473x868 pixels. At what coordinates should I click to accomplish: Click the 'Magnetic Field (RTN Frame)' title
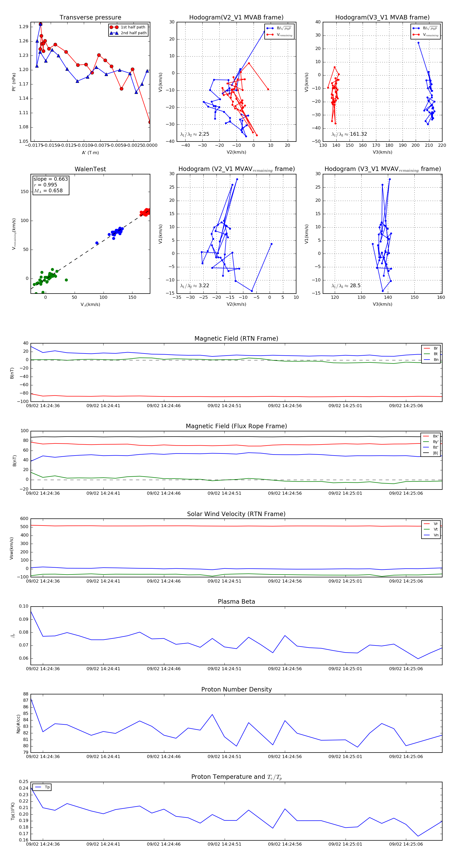(236, 339)
